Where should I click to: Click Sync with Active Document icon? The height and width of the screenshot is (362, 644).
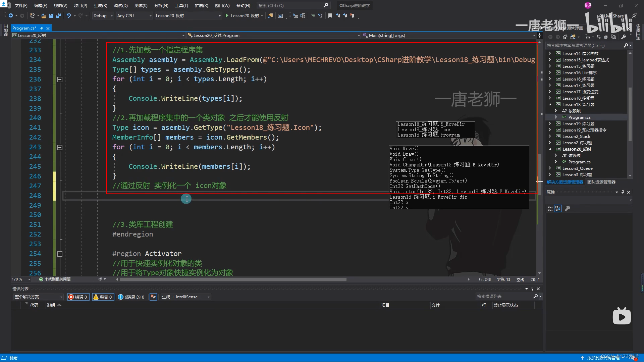(x=599, y=37)
